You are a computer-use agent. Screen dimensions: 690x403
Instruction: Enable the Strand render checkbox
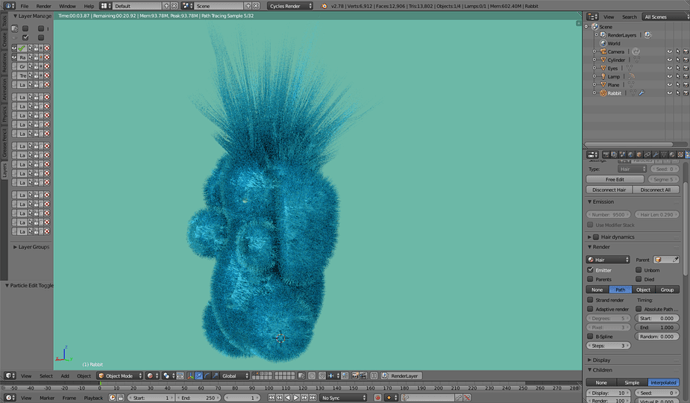(590, 300)
